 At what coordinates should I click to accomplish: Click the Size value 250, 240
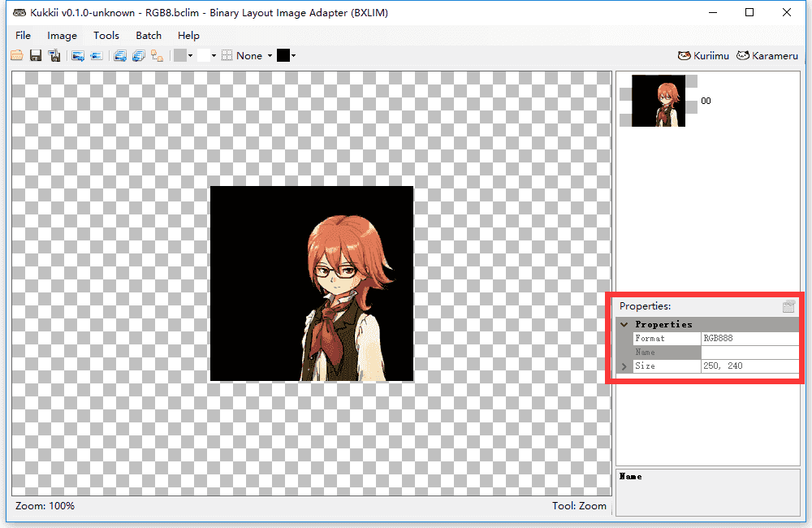pos(749,366)
